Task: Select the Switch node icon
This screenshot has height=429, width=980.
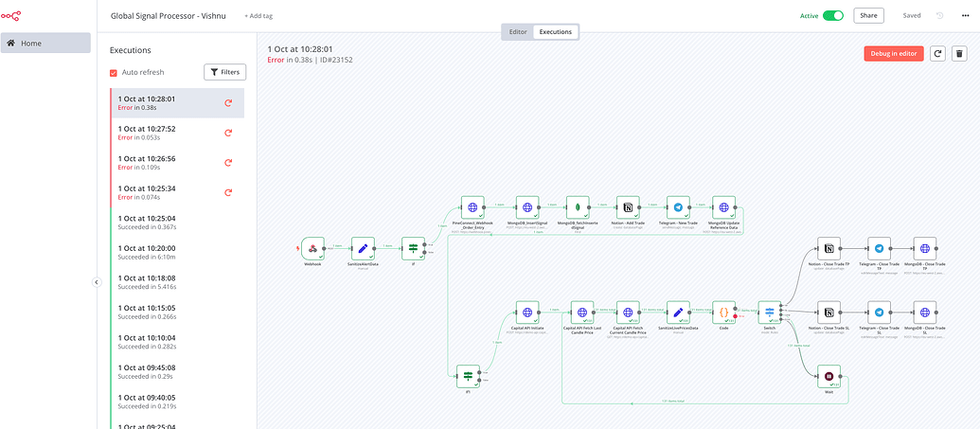Action: tap(770, 313)
